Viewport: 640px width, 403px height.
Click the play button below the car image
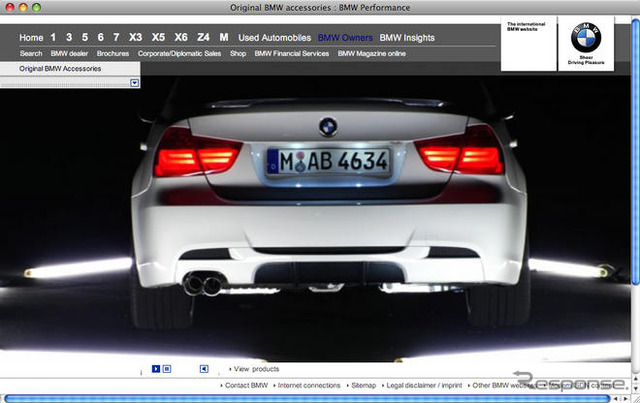point(156,369)
